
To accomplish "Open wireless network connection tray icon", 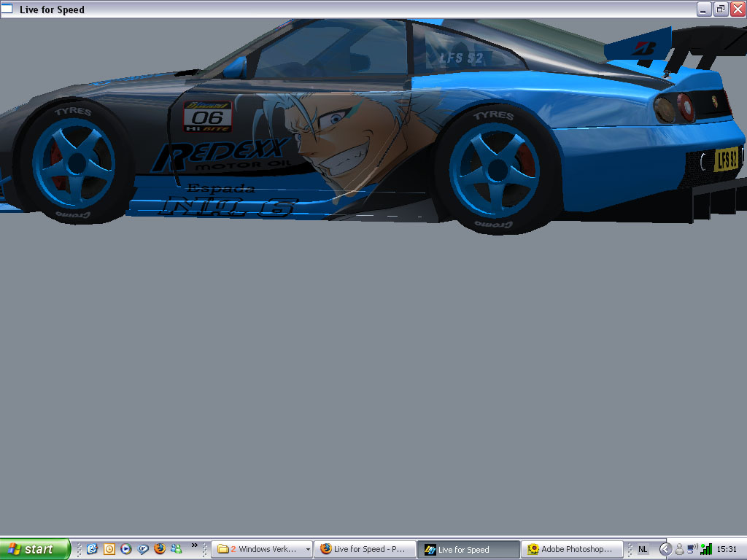I will click(692, 550).
